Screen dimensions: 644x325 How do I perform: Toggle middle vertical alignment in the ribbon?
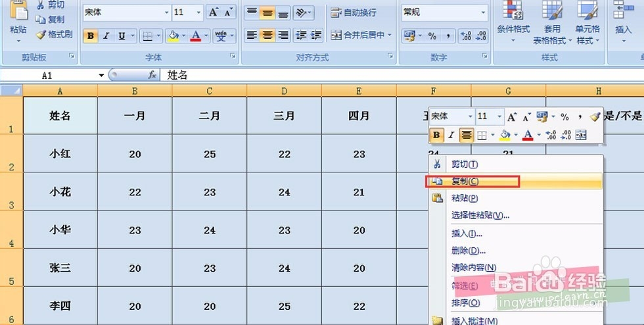267,12
